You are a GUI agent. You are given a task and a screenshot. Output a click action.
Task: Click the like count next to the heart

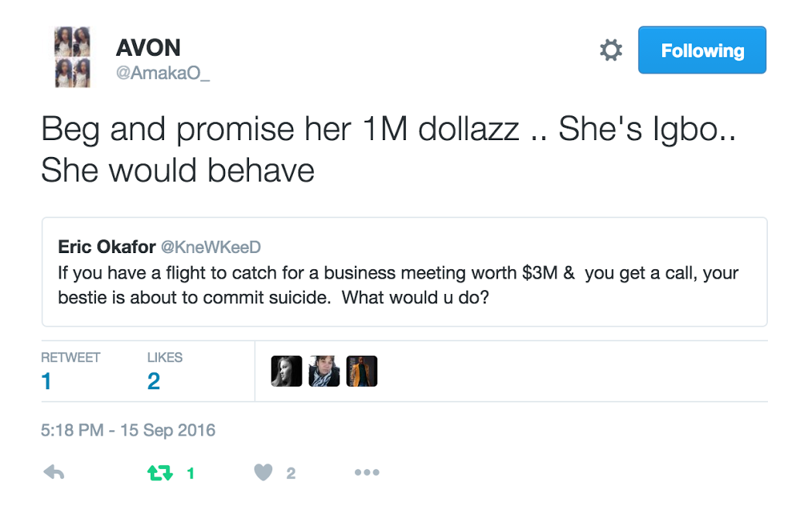tap(291, 474)
